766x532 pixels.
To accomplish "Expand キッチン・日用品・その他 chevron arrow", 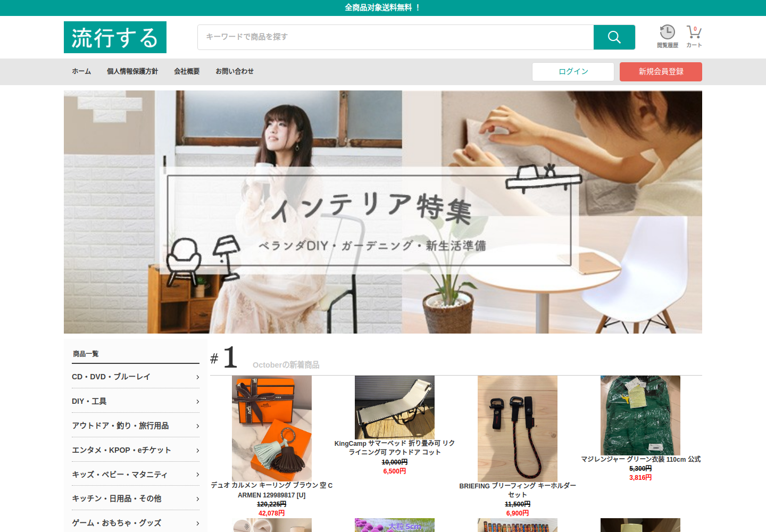I will [197, 499].
